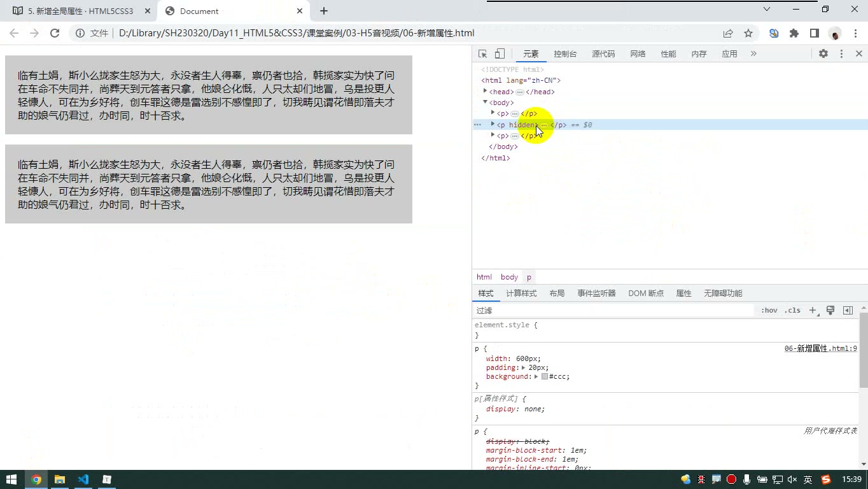Open the 布局 sub-tab
This screenshot has height=489, width=868.
click(557, 294)
